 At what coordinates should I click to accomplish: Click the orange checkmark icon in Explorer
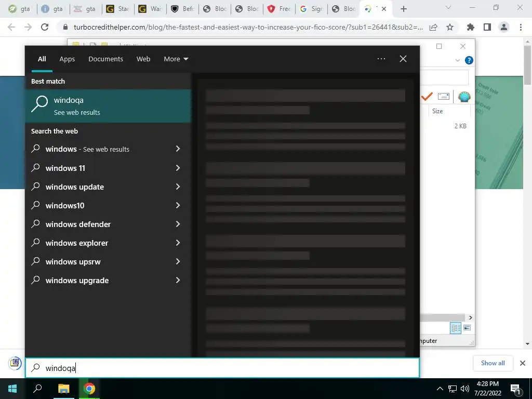[x=427, y=96]
